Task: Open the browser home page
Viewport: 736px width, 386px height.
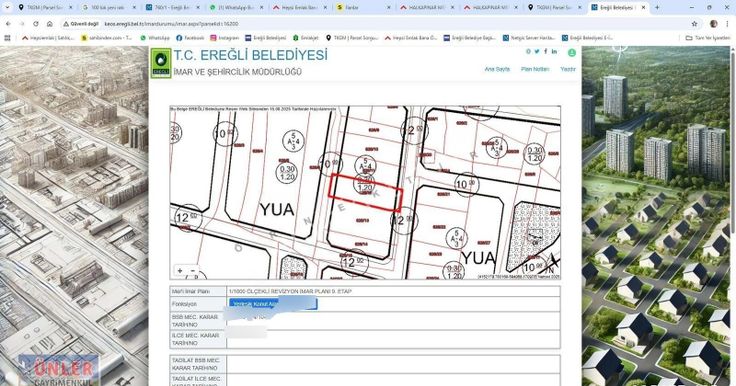Action: point(50,23)
